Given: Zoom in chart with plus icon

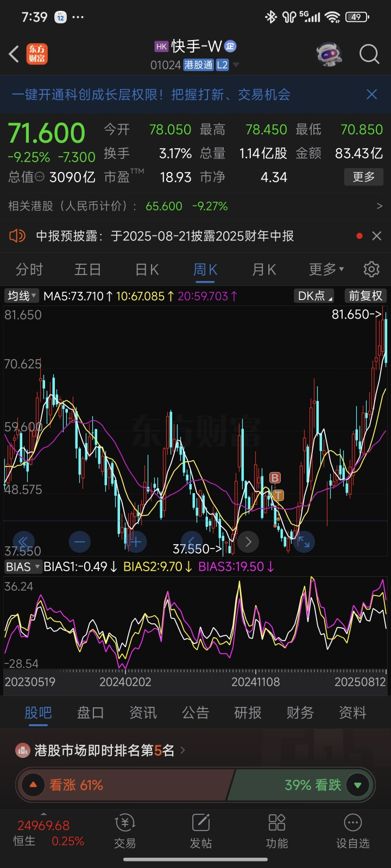Looking at the screenshot, I should [x=136, y=541].
